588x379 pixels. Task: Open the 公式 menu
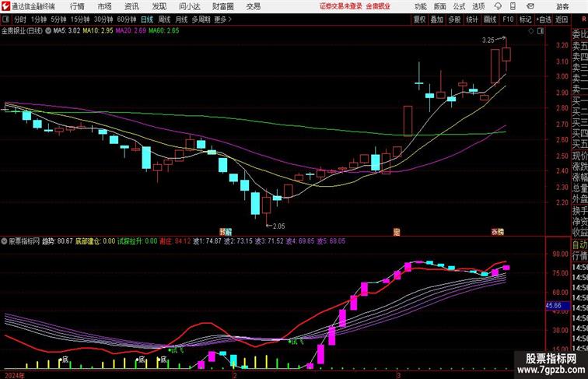pos(459,6)
